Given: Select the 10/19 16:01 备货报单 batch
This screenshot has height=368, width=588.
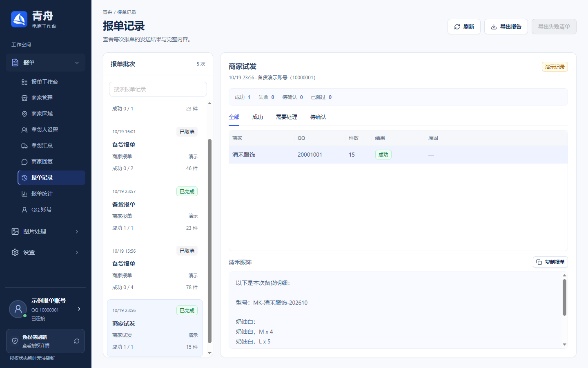Looking at the screenshot, I should [x=155, y=150].
